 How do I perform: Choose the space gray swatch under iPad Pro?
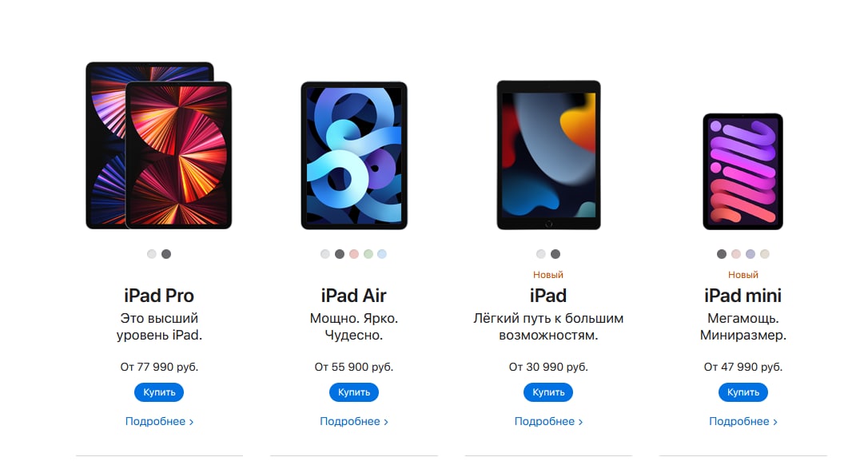point(166,254)
